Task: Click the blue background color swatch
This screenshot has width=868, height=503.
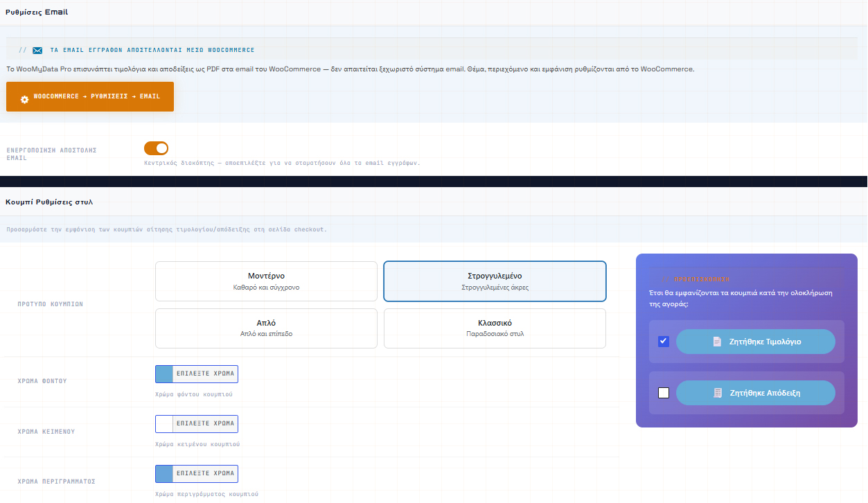Action: coord(164,374)
